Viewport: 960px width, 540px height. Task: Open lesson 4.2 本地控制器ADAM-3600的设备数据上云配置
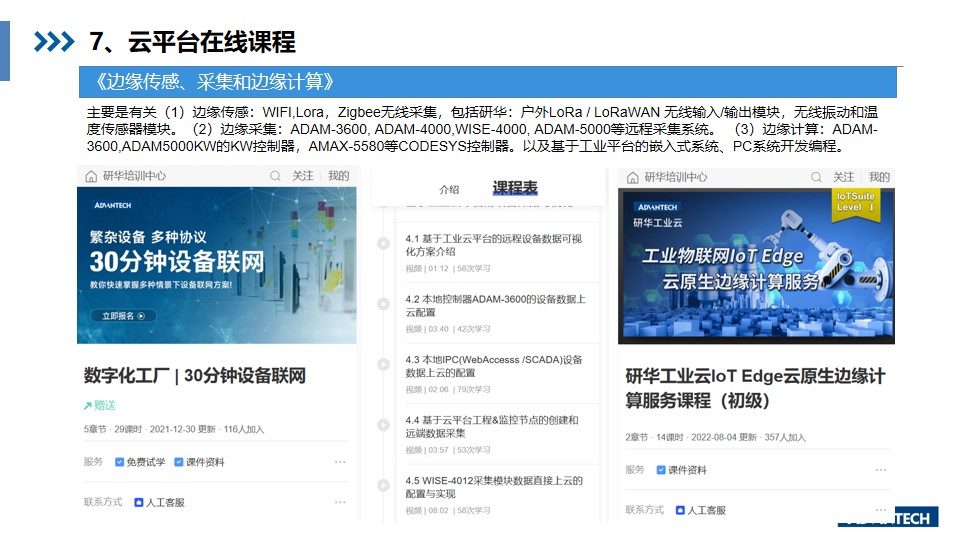click(x=495, y=306)
